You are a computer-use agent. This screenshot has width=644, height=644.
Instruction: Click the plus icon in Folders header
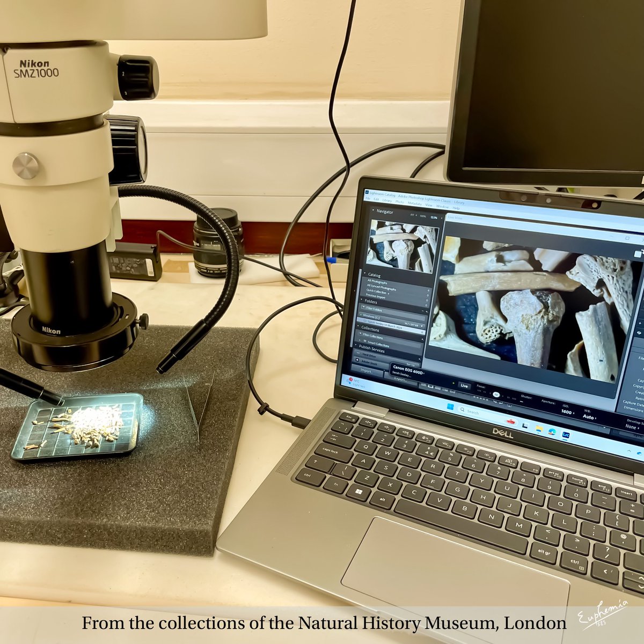point(427,312)
